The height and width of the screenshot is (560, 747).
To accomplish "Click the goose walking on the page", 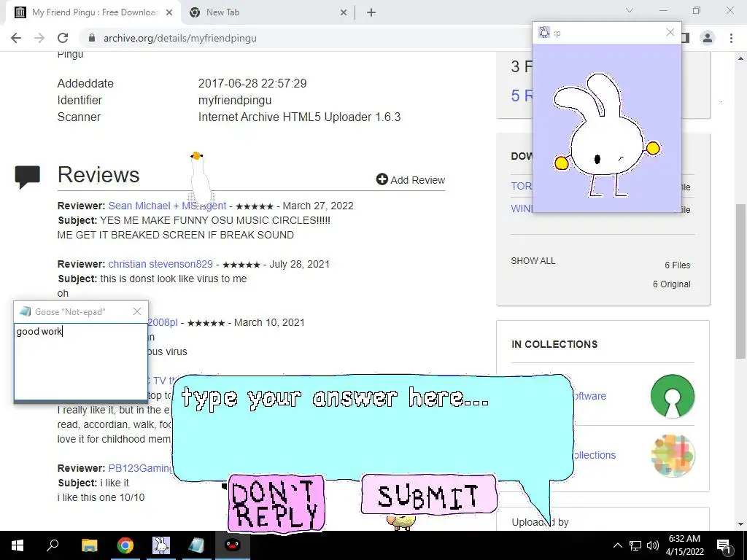I will point(200,179).
